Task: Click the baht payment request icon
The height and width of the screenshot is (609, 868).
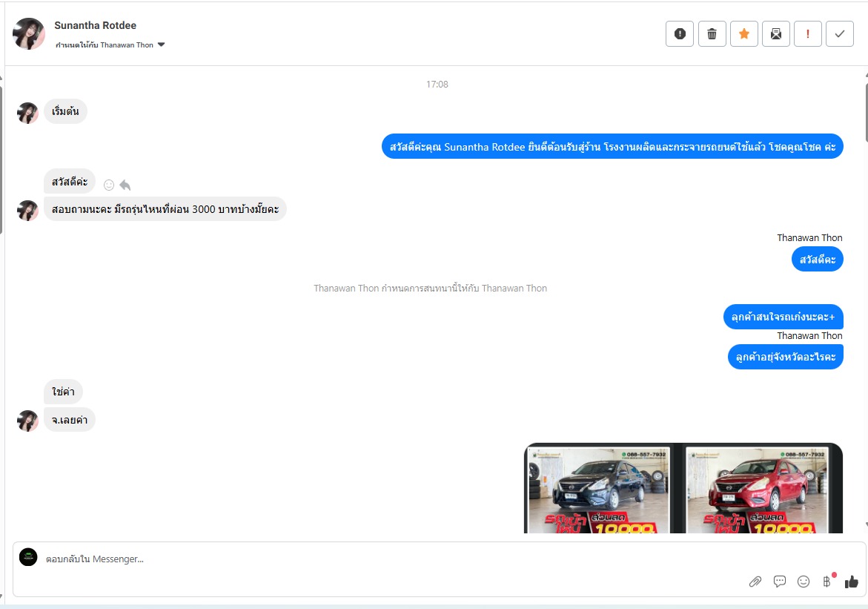Action: click(x=827, y=580)
